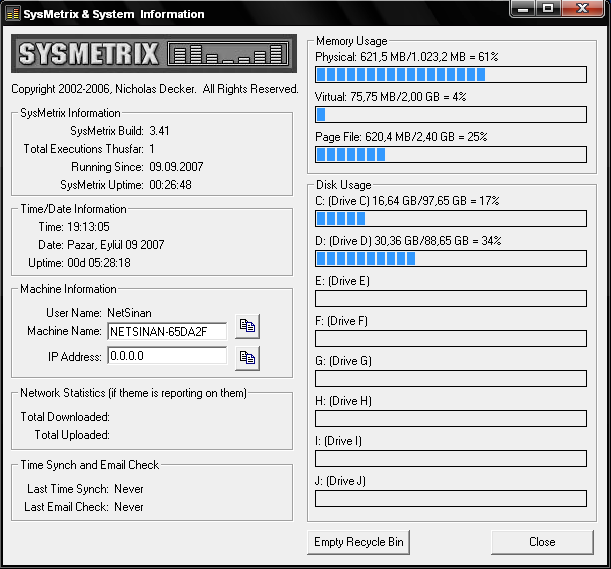Screen dimensions: 611x569
Task: Click the Machine Name text field
Action: click(166, 330)
